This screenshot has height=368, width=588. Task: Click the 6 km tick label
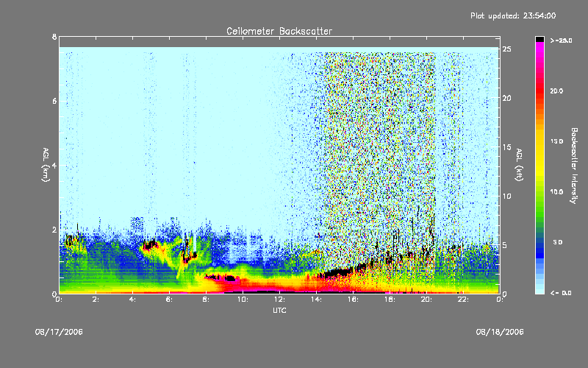coord(54,101)
